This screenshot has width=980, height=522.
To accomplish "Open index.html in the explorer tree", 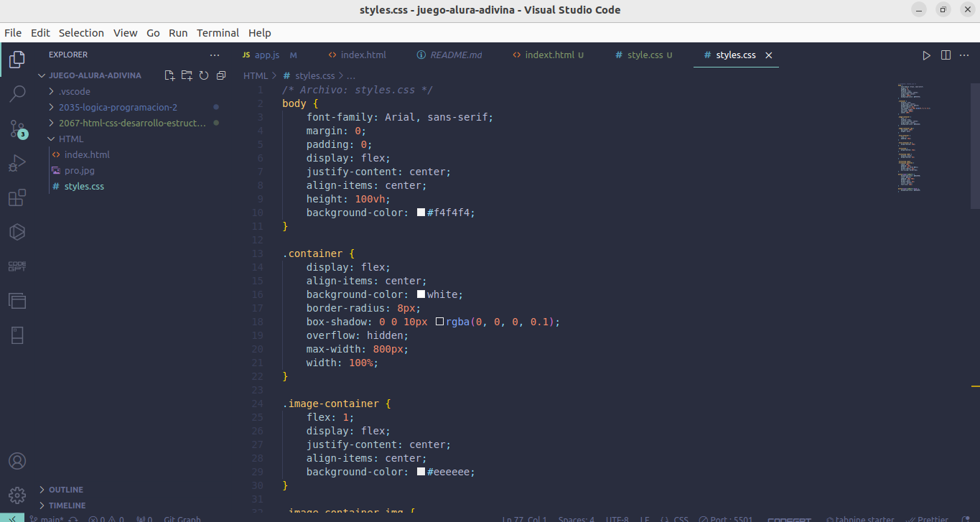I will tap(87, 154).
